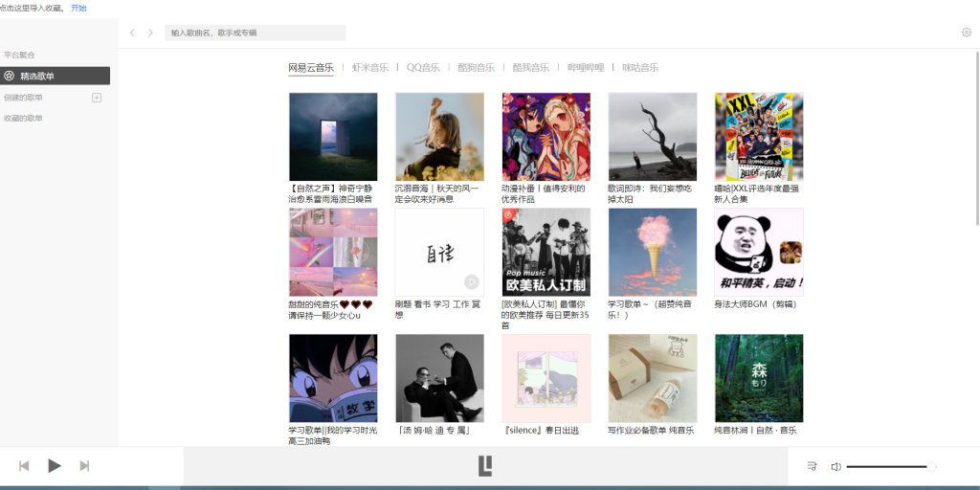This screenshot has width=980, height=490.
Task: Add a new playlist with plus icon
Action: click(97, 98)
